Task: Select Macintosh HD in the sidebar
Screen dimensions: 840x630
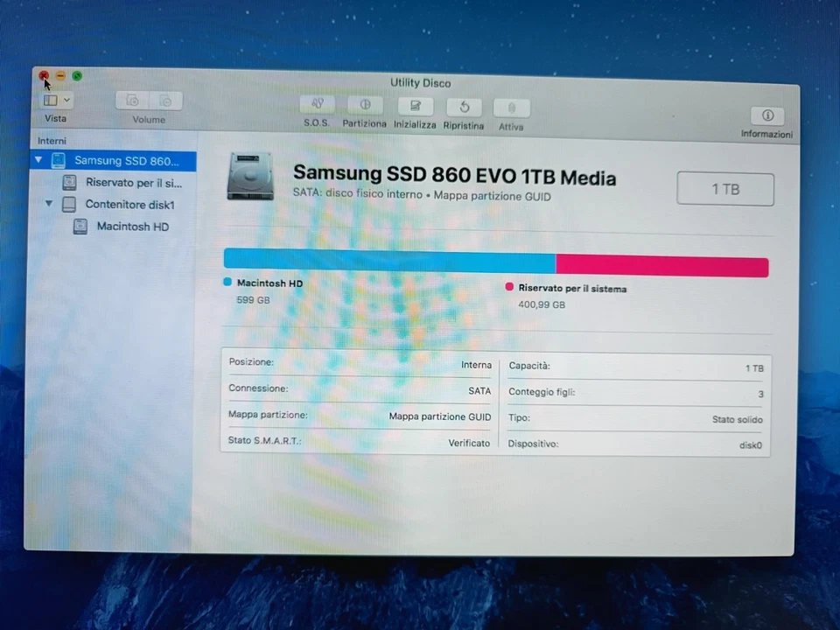Action: pos(132,226)
